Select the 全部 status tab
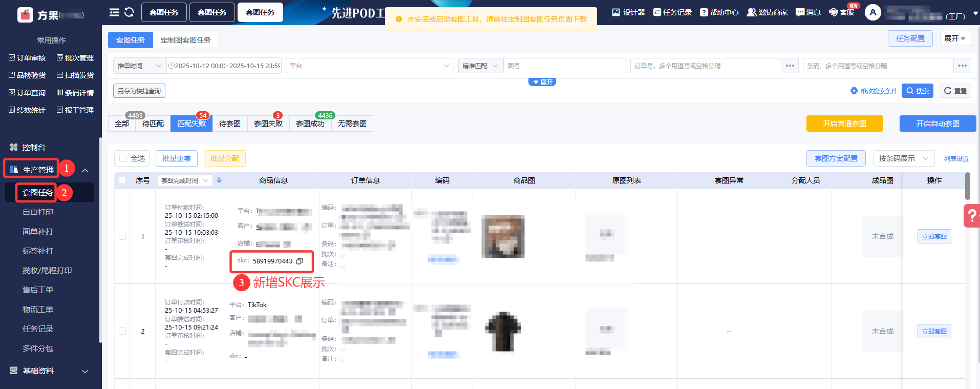This screenshot has width=980, height=389. [122, 124]
